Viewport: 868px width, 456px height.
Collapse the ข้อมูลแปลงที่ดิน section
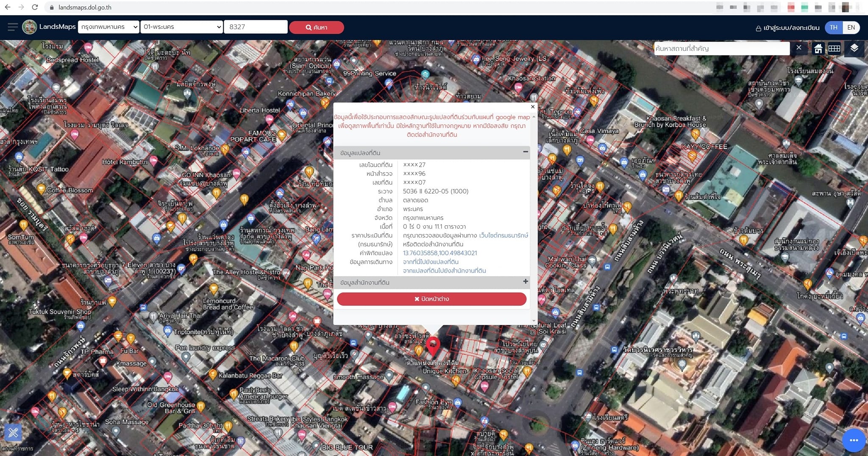[525, 152]
